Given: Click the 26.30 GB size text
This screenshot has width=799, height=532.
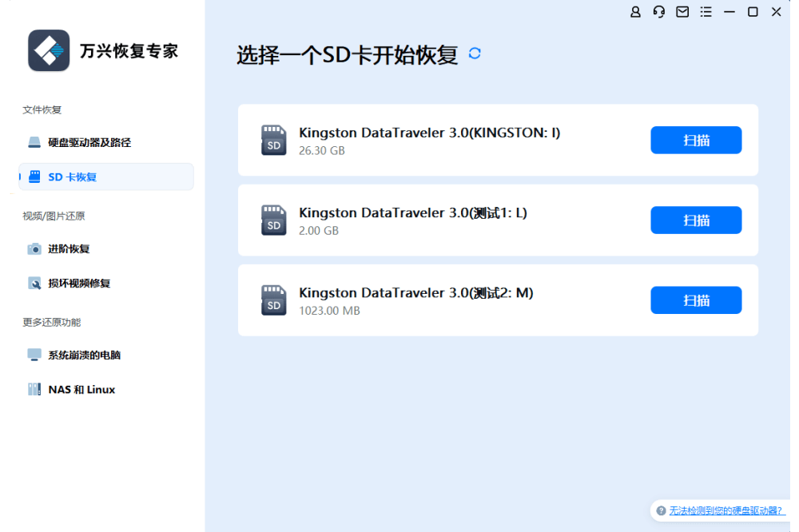Looking at the screenshot, I should [x=322, y=151].
